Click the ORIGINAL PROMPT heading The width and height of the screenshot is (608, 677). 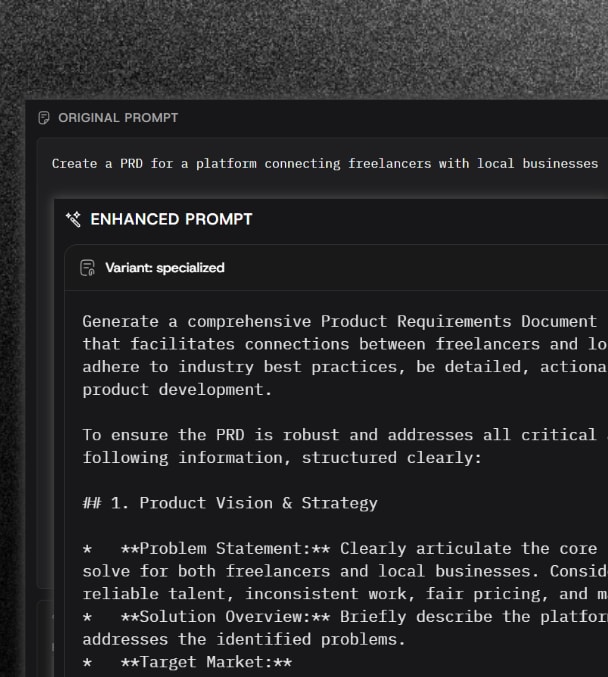coord(118,117)
